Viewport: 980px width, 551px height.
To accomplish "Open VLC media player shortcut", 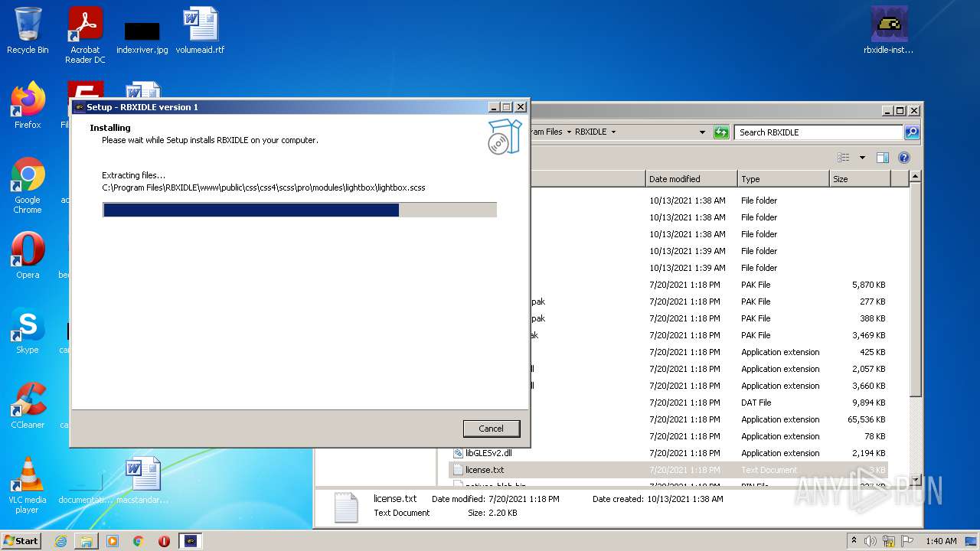I will (28, 485).
